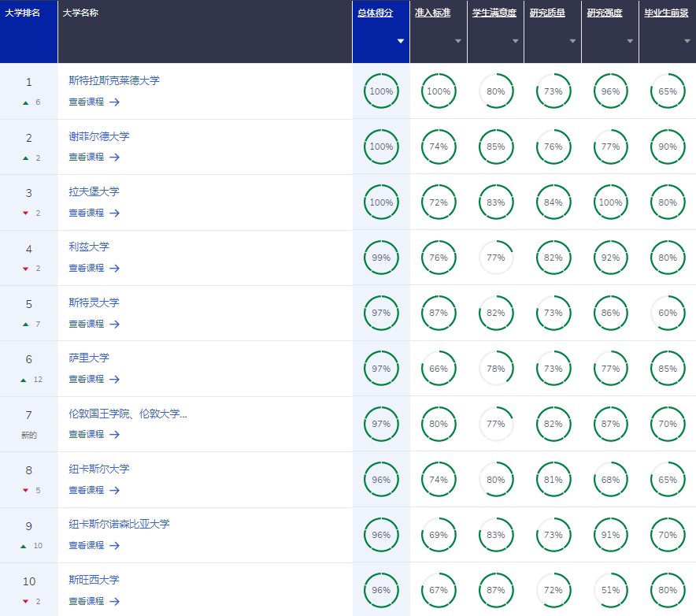
Task: Click arrow icon in 利兹大学 row
Action: click(114, 268)
